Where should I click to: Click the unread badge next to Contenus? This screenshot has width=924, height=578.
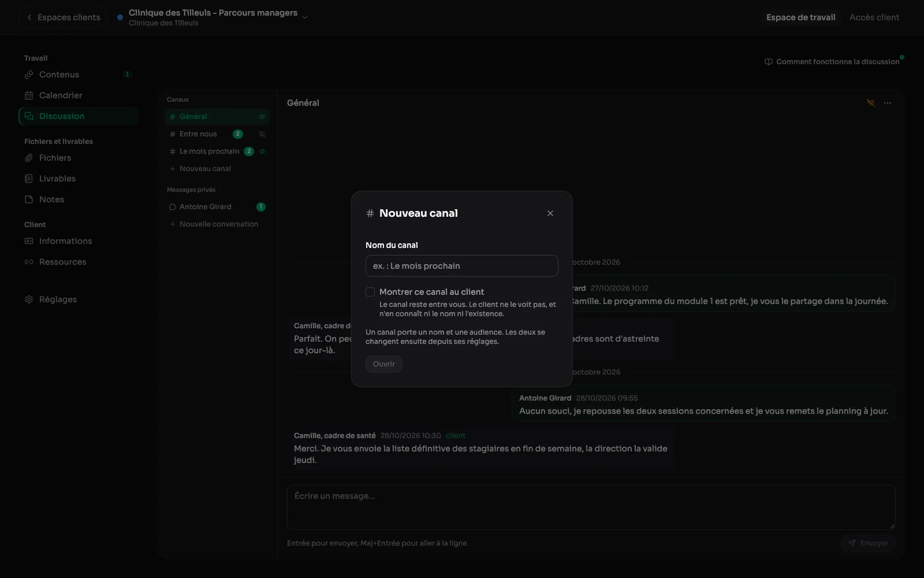pos(128,75)
